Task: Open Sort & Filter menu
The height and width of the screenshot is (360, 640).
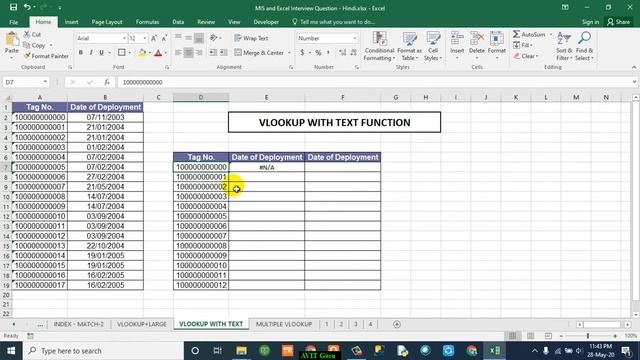Action: (564, 46)
